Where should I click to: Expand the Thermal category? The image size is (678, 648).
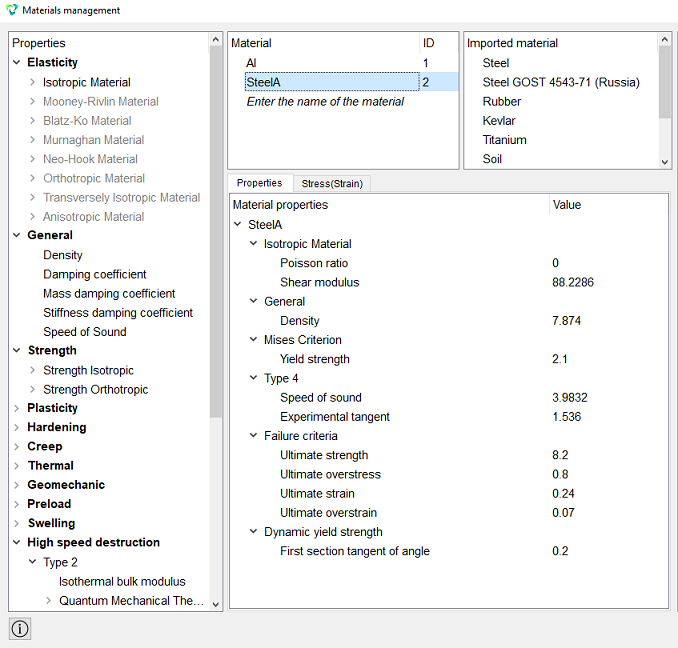[16, 466]
